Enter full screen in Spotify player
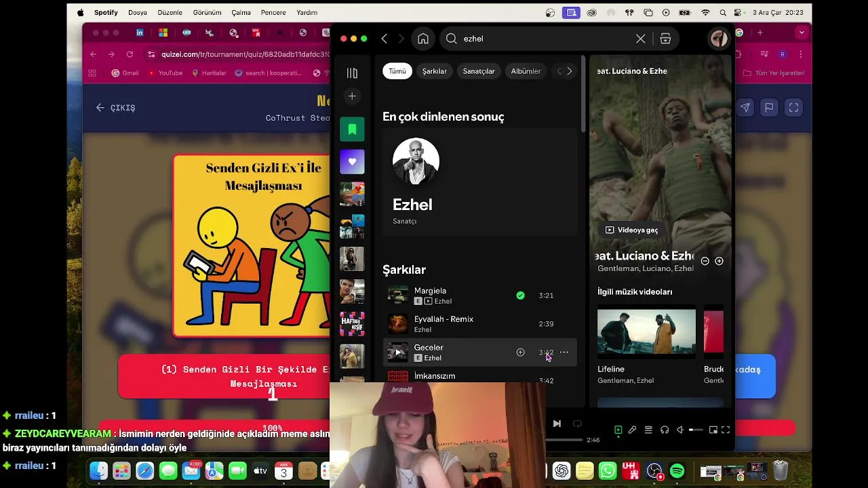The height and width of the screenshot is (488, 868). tap(726, 430)
